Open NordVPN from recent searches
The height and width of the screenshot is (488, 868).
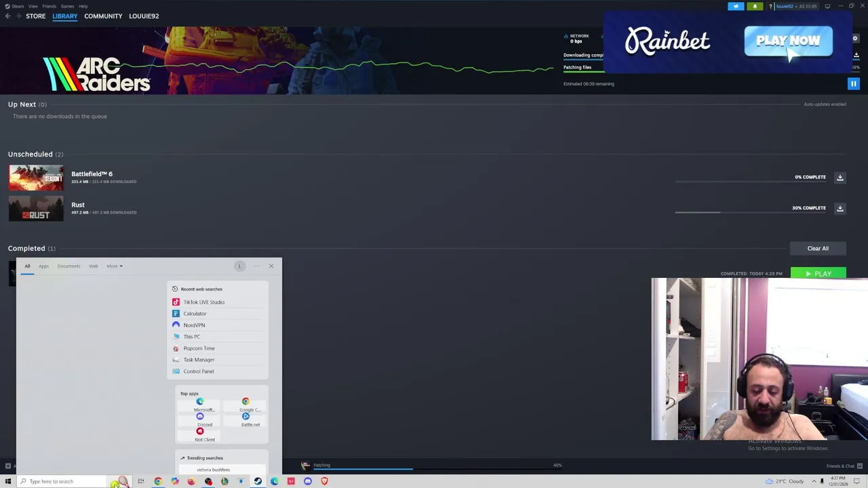[x=217, y=325]
